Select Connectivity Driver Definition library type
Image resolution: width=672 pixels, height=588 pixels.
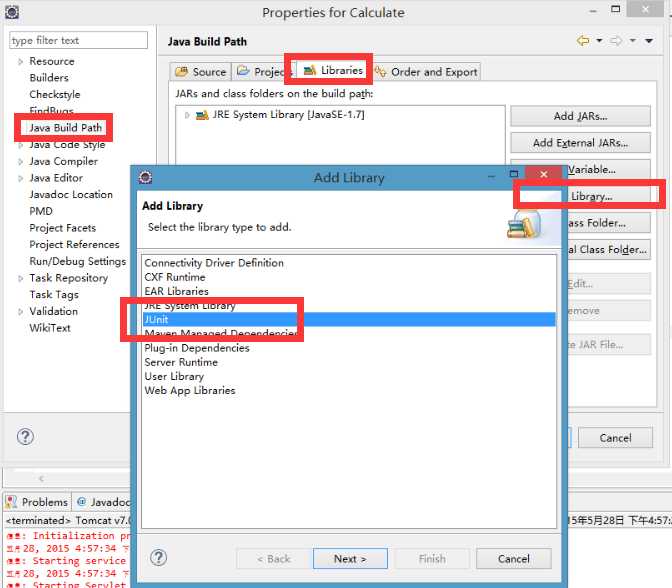pyautogui.click(x=349, y=263)
